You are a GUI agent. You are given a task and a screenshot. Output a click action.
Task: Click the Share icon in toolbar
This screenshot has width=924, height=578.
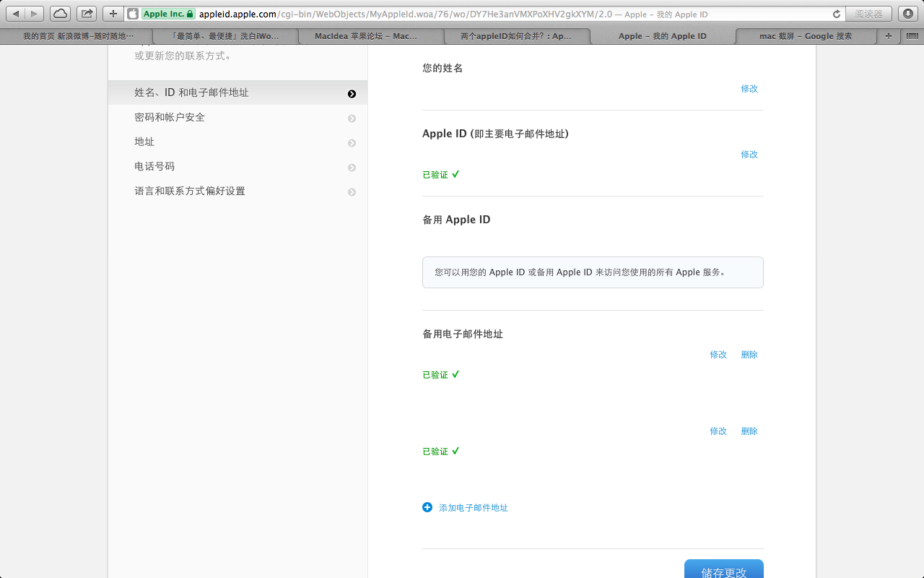pyautogui.click(x=87, y=14)
